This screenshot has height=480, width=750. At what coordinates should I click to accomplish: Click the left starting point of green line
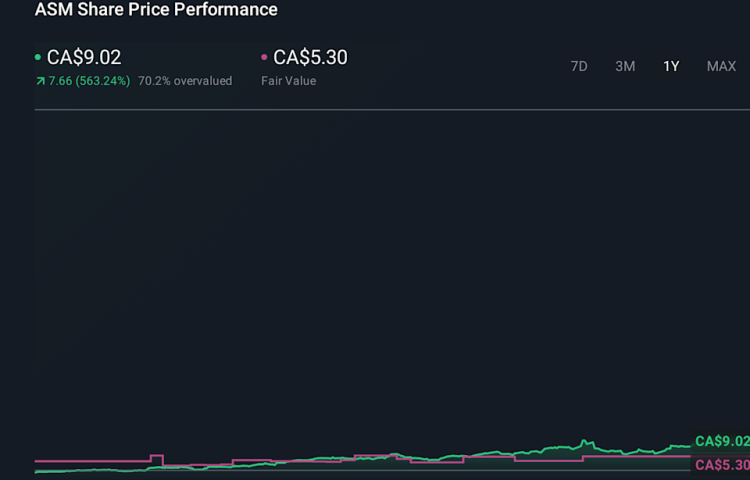point(36,471)
